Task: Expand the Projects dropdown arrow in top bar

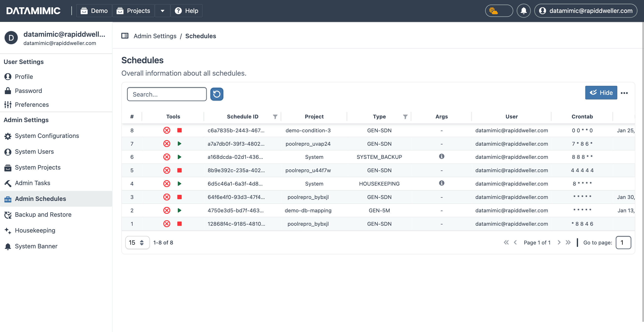Action: (x=162, y=11)
